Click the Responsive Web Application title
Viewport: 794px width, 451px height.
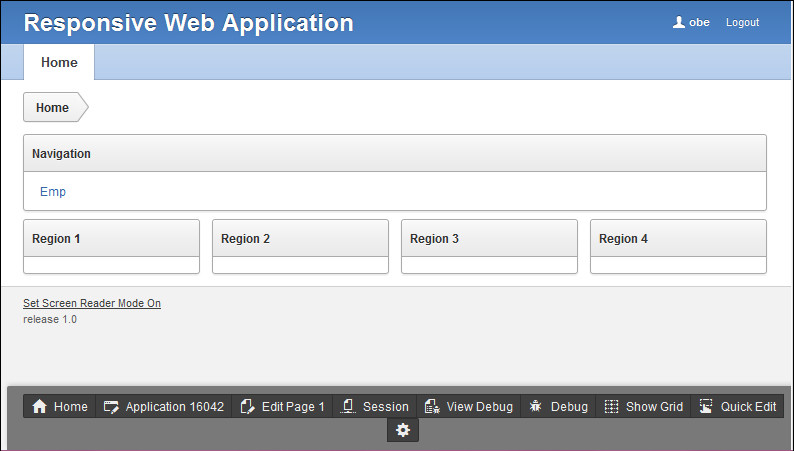188,22
